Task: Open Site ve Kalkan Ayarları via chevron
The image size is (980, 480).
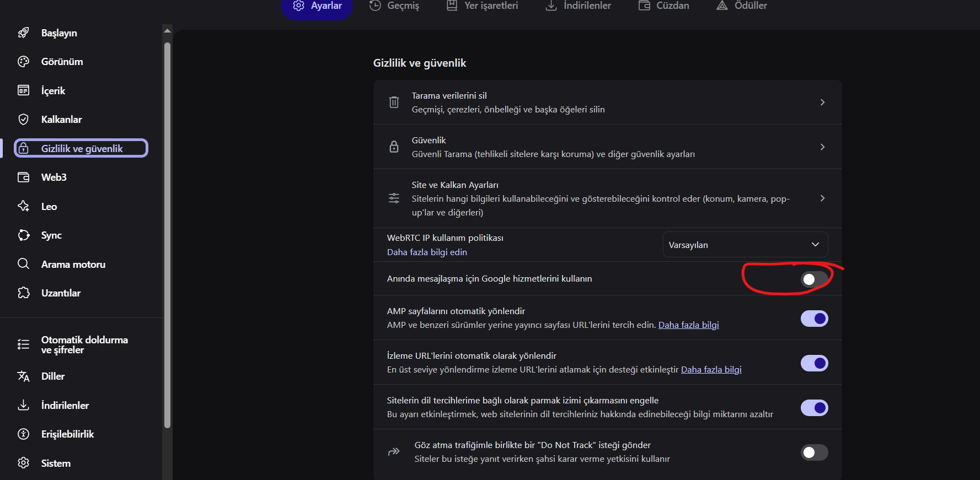Action: 822,198
